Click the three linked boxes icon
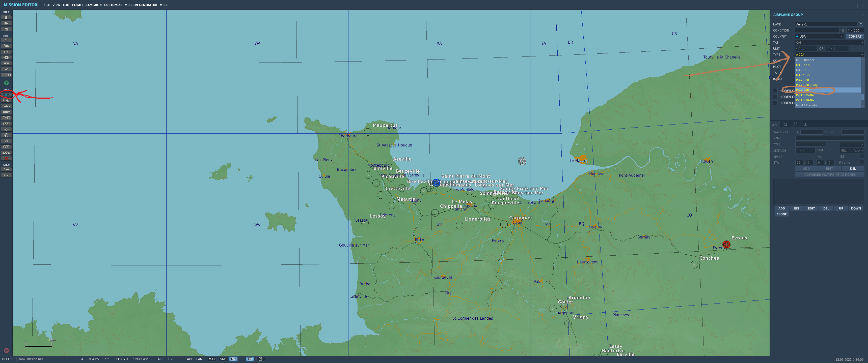This screenshot has width=868, height=363. click(6, 75)
